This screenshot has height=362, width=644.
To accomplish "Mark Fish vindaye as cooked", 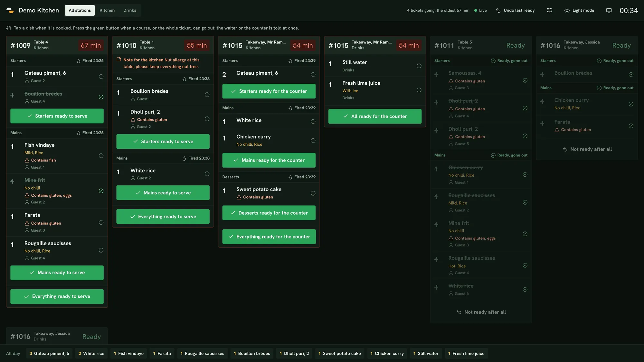I will coord(101,156).
